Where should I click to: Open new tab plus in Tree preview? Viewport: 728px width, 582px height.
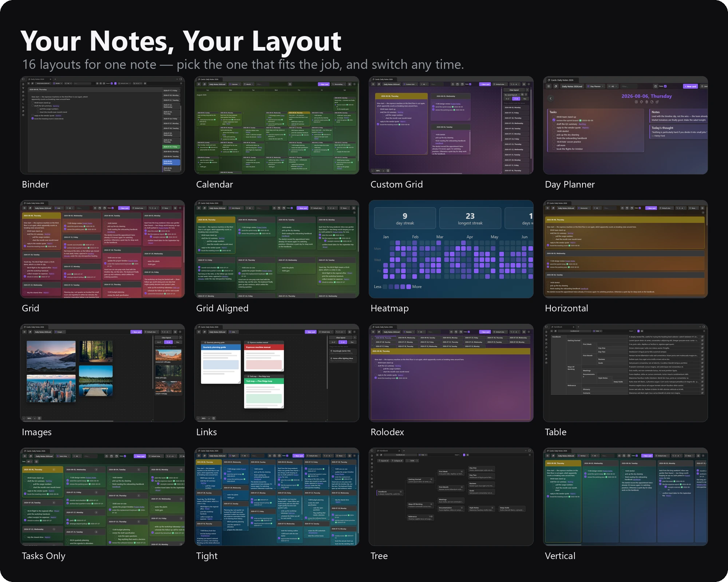click(x=404, y=451)
